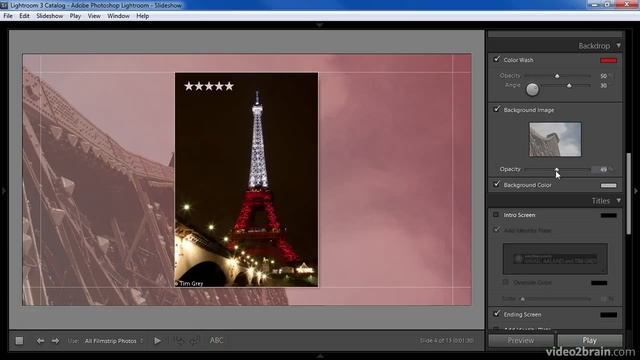Click Color Wash Opacity slider handle
The image size is (640, 360).
(557, 76)
